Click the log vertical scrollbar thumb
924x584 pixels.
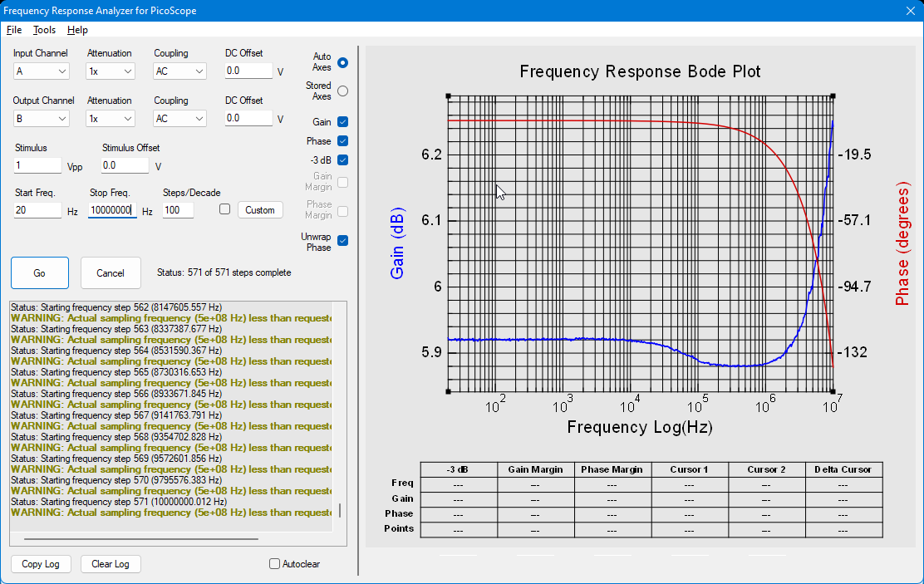[340, 510]
